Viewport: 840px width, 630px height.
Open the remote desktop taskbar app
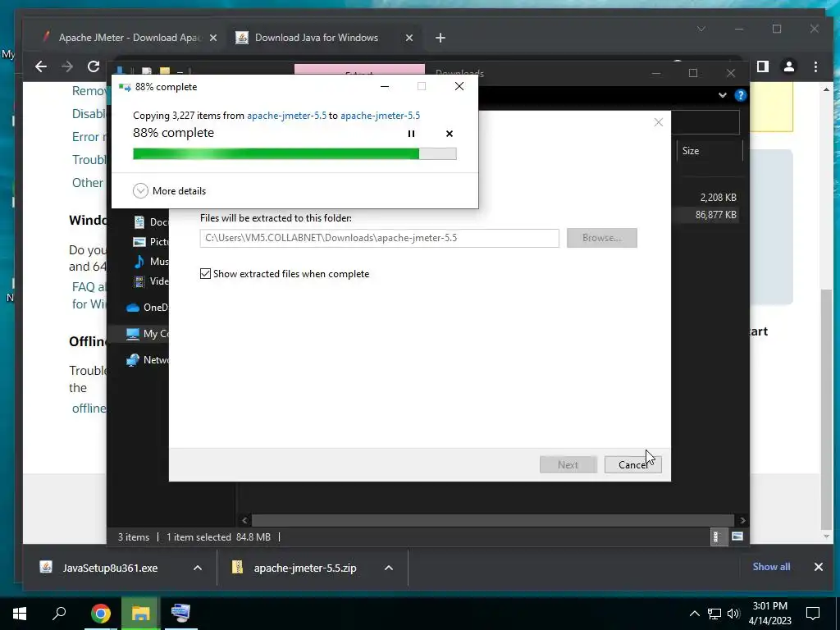click(x=180, y=613)
